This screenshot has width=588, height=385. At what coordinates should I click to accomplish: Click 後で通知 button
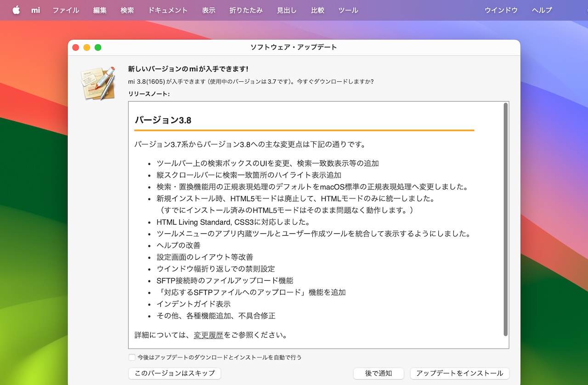[379, 374]
